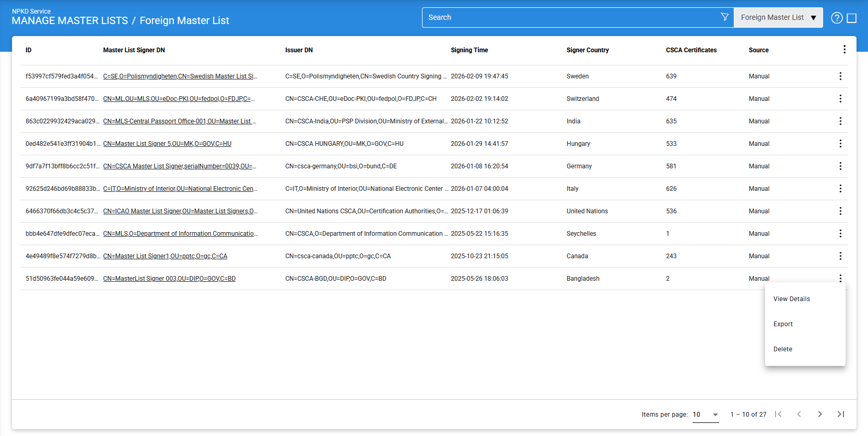868x436 pixels.
Task: Click the CSCA certificate count 635
Action: click(671, 121)
